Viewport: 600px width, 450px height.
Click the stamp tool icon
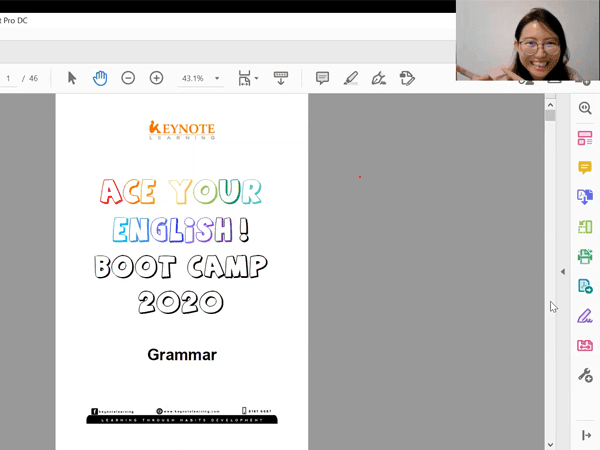(407, 78)
